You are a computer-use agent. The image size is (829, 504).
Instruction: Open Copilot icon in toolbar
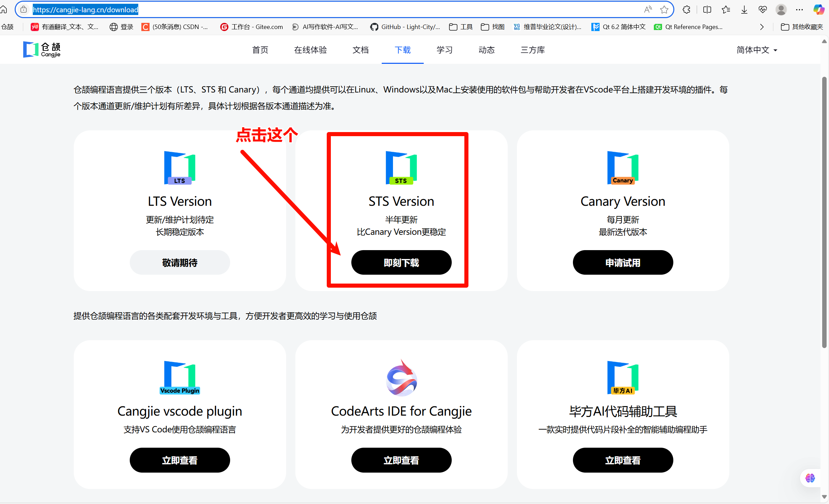(x=819, y=10)
